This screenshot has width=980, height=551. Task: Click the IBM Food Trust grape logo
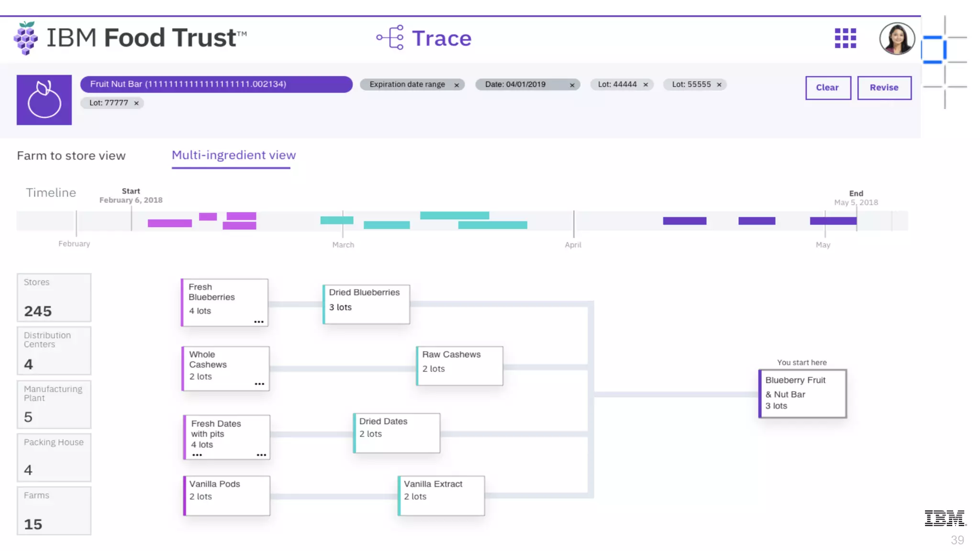pos(26,38)
